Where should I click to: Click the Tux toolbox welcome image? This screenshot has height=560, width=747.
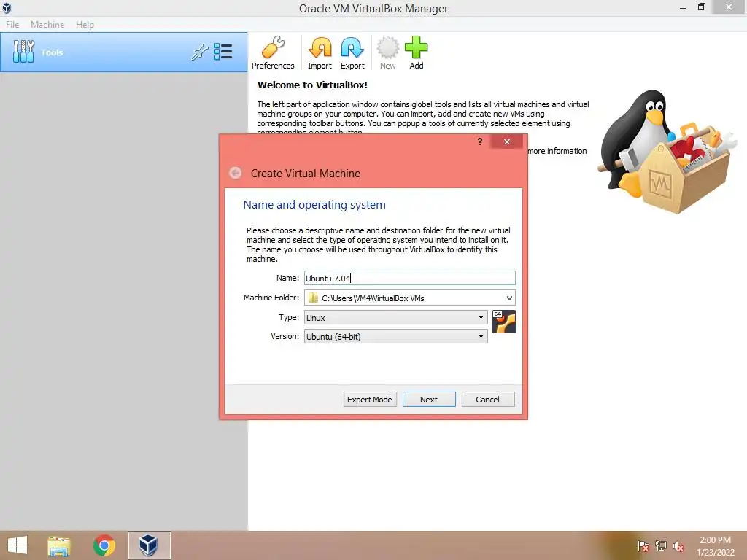point(669,152)
